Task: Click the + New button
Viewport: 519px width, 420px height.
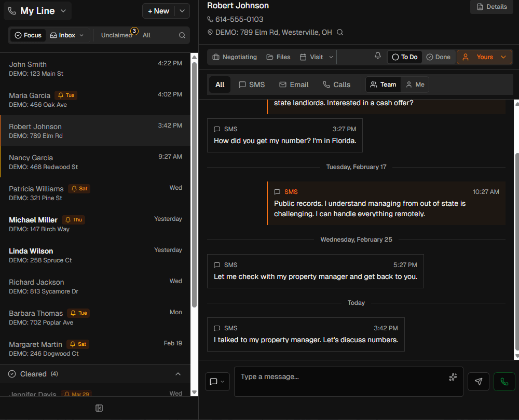Action: pyautogui.click(x=158, y=11)
